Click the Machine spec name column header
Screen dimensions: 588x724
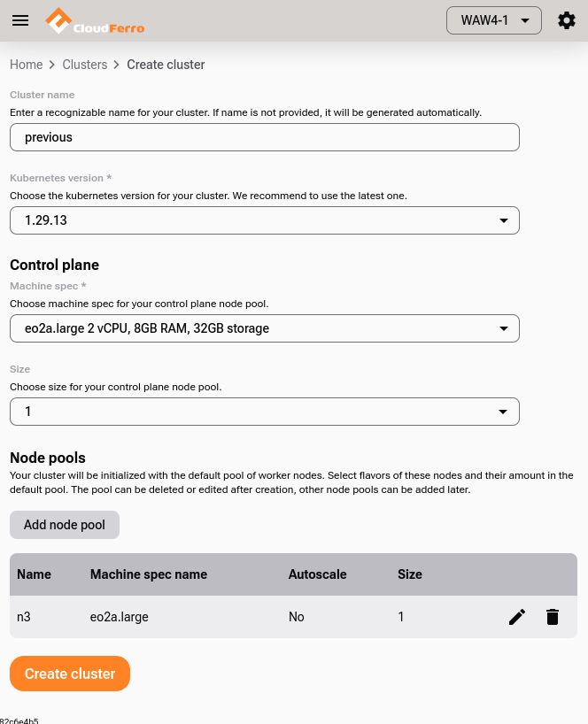(149, 574)
